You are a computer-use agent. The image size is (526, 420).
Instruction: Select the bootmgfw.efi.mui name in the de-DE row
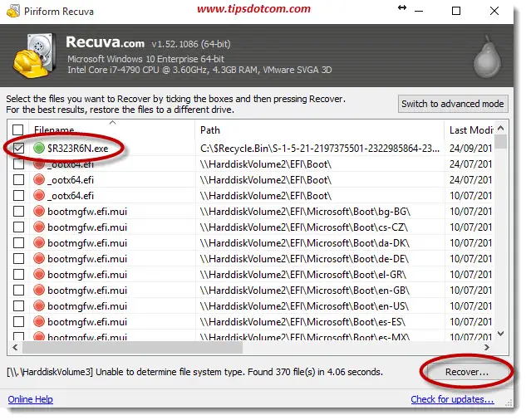coord(87,258)
